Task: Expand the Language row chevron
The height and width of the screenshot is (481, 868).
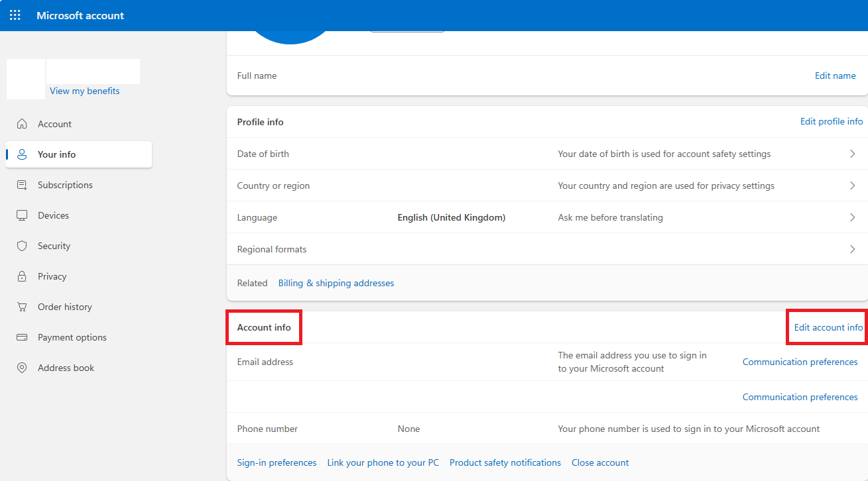Action: click(x=853, y=217)
